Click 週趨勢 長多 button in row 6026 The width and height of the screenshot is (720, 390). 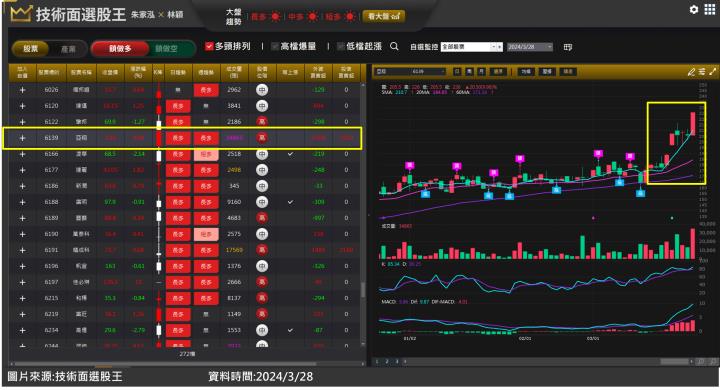pyautogui.click(x=206, y=90)
